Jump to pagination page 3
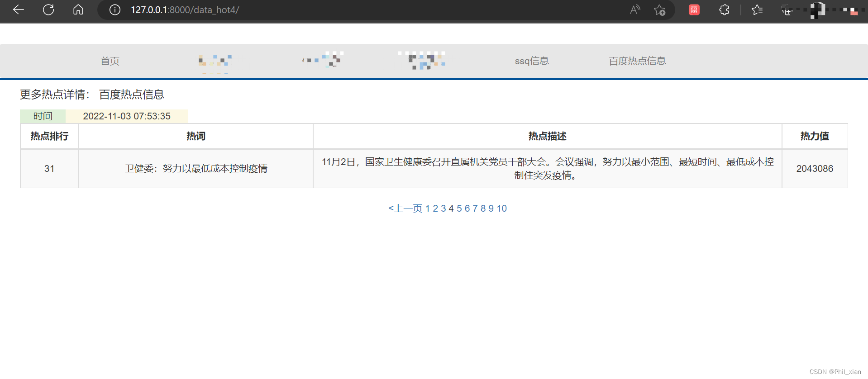 [x=444, y=208]
